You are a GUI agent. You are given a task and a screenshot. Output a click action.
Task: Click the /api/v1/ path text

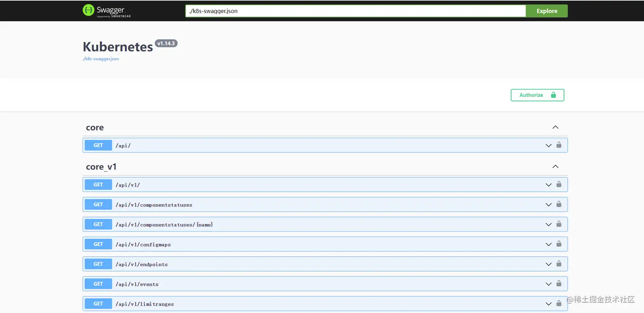(x=128, y=185)
